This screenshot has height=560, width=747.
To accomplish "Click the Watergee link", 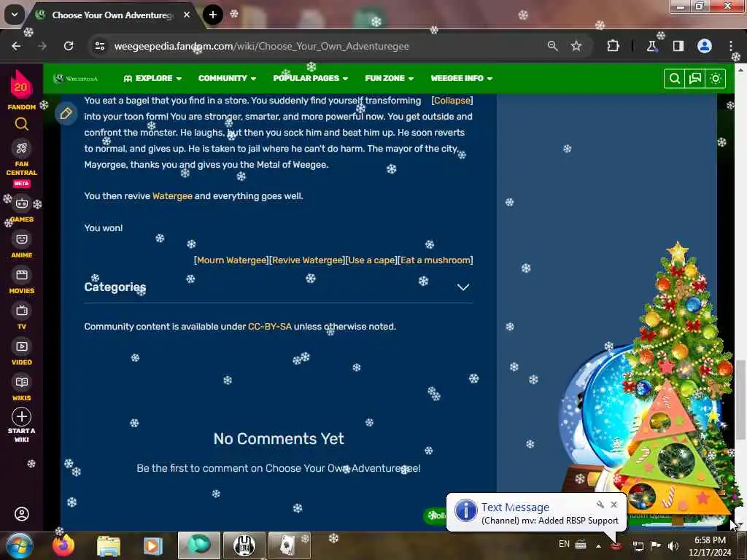I will (172, 196).
